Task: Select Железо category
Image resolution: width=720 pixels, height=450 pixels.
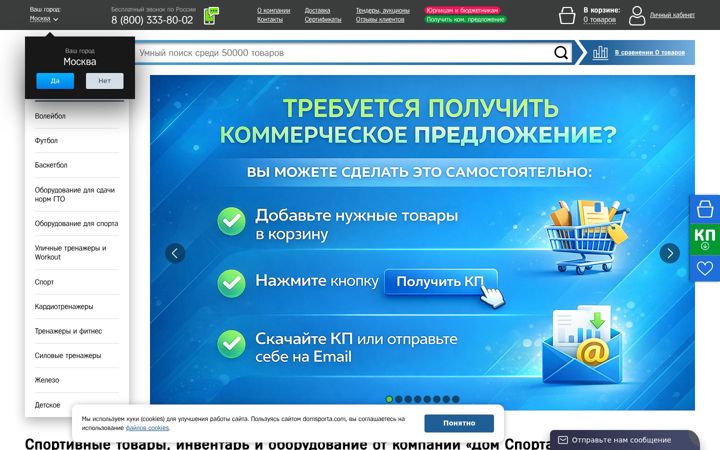Action: point(47,380)
